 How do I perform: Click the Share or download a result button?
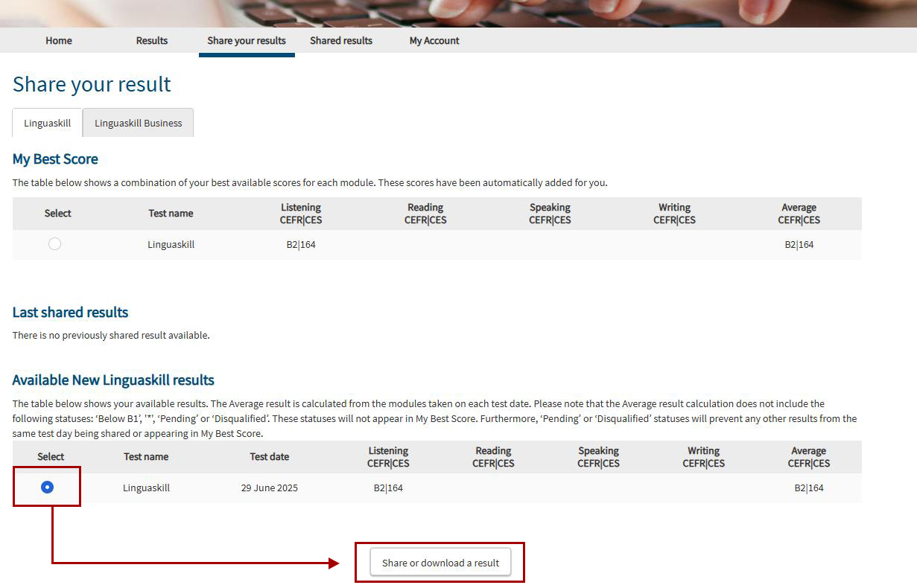pos(440,563)
